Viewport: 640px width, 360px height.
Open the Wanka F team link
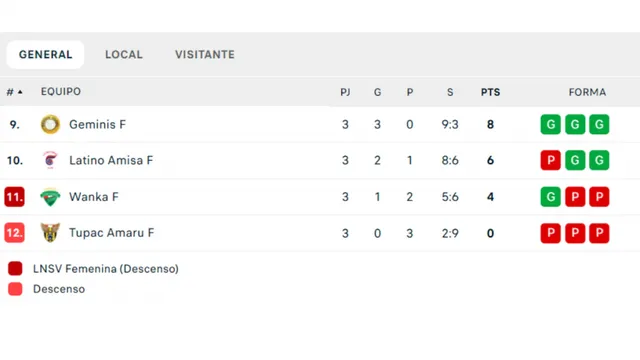pos(93,197)
